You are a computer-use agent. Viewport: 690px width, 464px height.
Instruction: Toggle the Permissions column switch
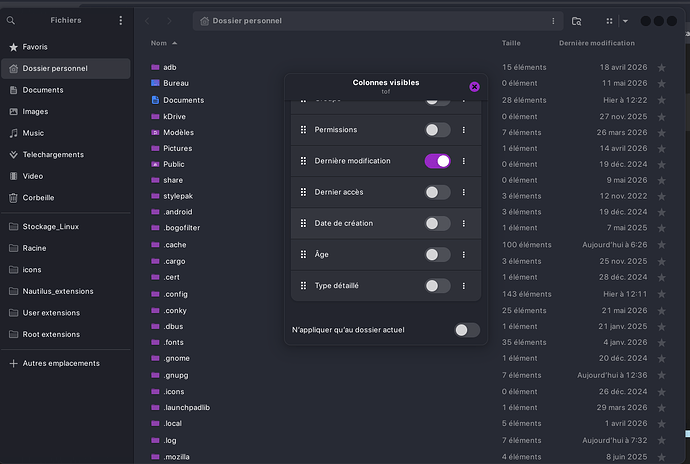(x=437, y=130)
